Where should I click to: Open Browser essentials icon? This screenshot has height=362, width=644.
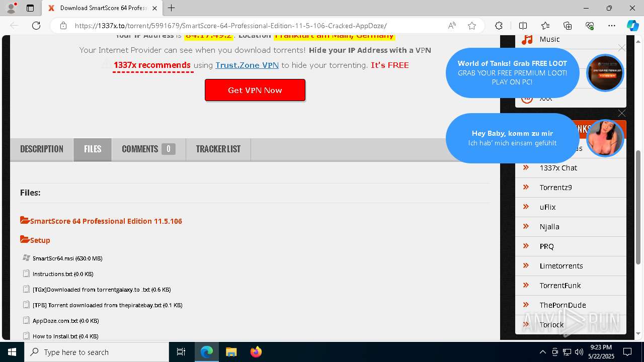(590, 26)
